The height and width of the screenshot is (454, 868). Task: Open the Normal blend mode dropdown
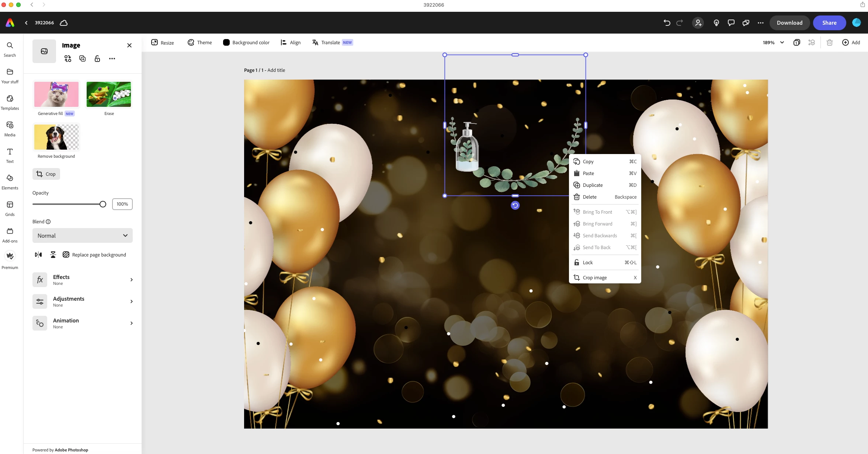point(82,235)
